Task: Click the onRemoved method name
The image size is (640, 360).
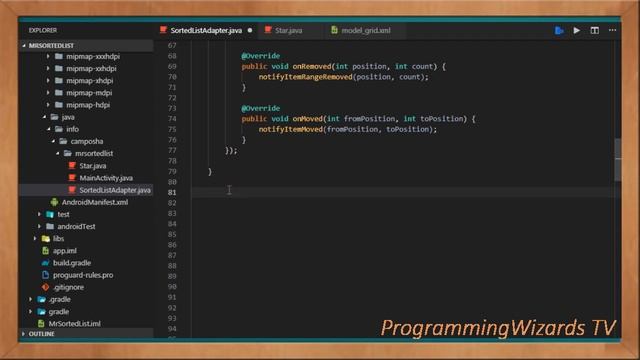Action: [312, 67]
